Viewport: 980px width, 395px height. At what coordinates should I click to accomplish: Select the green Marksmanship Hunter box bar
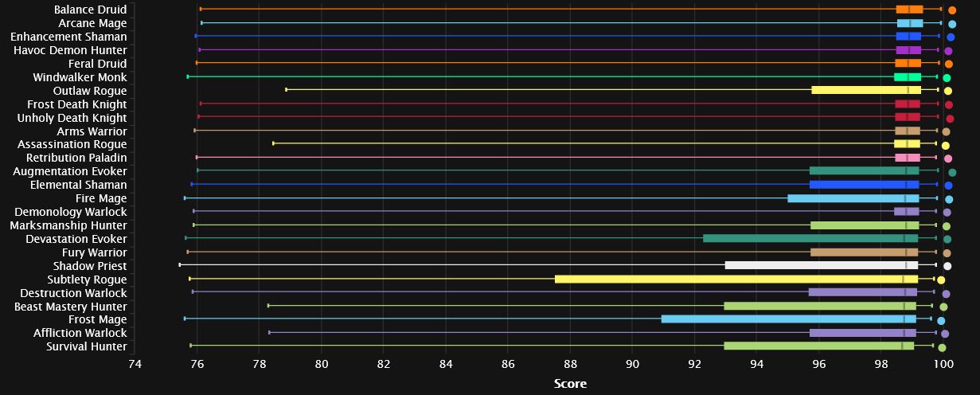point(865,225)
